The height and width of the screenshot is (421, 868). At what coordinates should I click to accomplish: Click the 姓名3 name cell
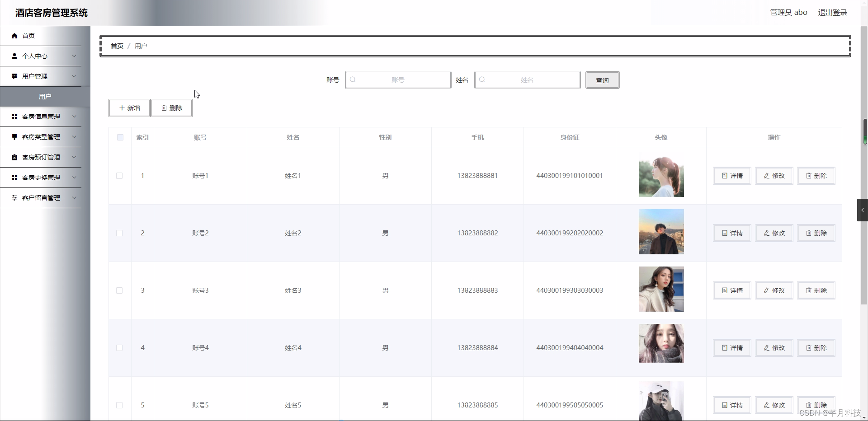tap(293, 290)
